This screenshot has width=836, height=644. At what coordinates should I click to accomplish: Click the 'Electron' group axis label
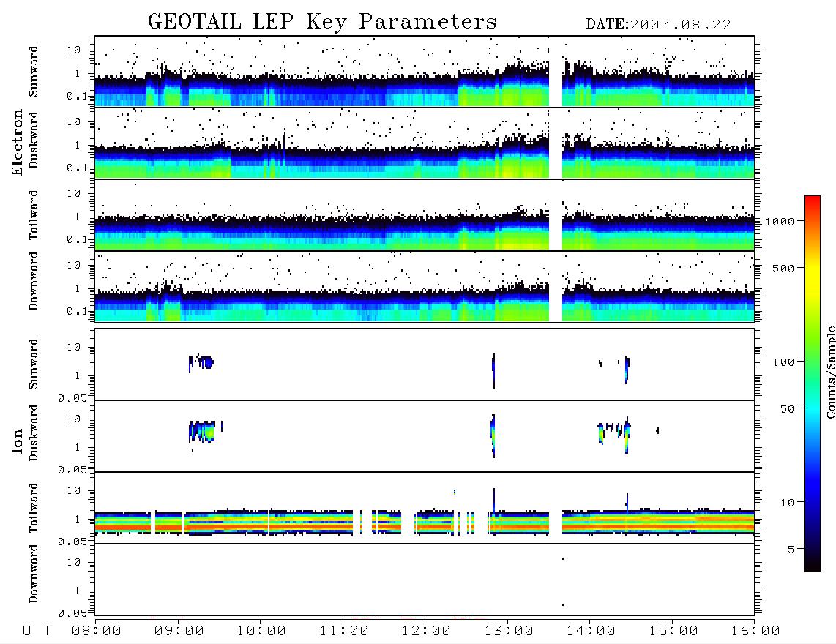[17, 143]
